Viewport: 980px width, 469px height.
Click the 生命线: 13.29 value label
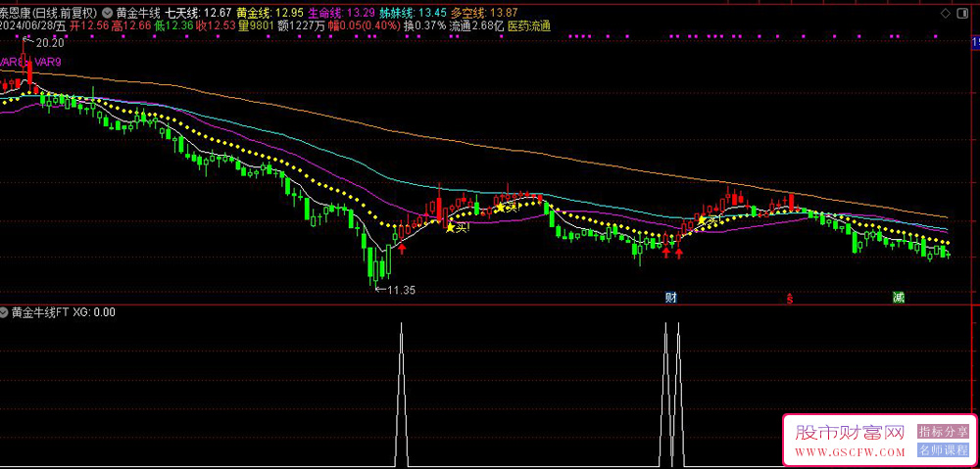tap(342, 13)
